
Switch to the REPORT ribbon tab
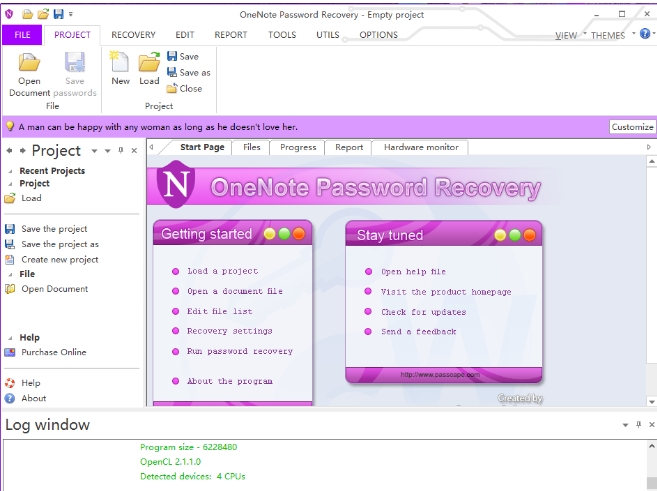[x=230, y=35]
